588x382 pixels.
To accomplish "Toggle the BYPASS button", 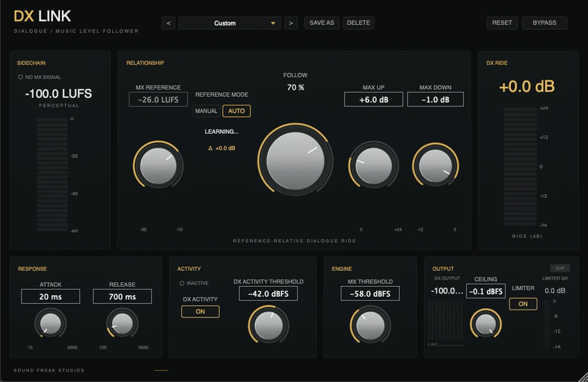I will coord(544,23).
